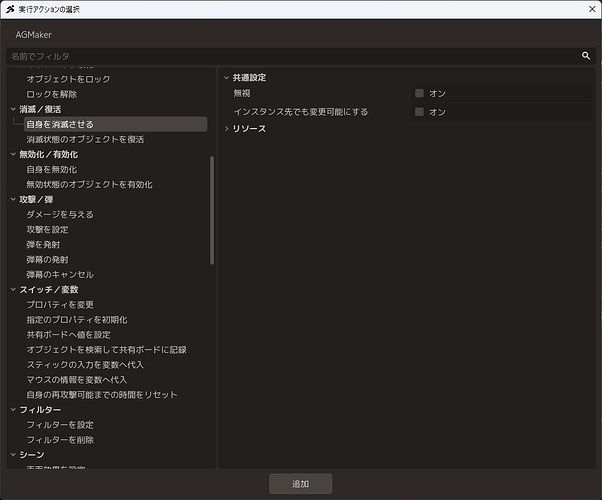Select 弾を発射 action
This screenshot has width=602, height=500.
43,245
